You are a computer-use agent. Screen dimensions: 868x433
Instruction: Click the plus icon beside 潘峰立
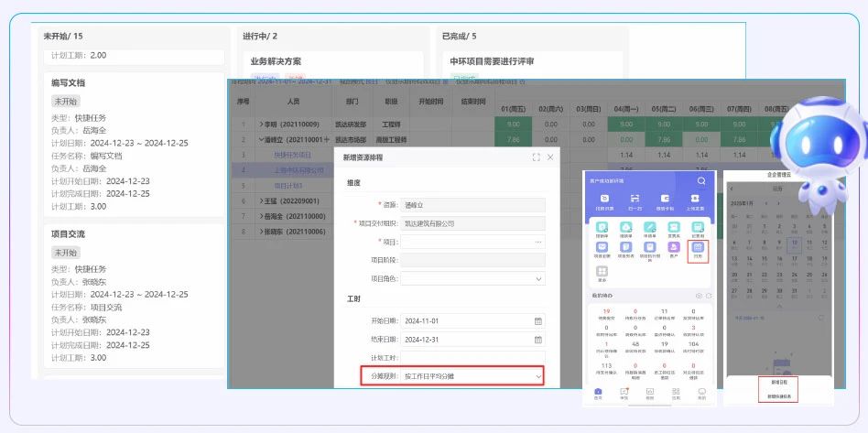pos(326,139)
